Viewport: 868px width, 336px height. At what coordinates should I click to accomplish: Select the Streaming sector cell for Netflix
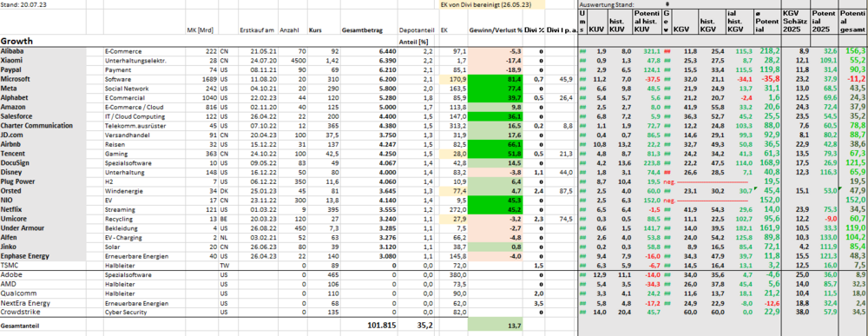(x=144, y=210)
